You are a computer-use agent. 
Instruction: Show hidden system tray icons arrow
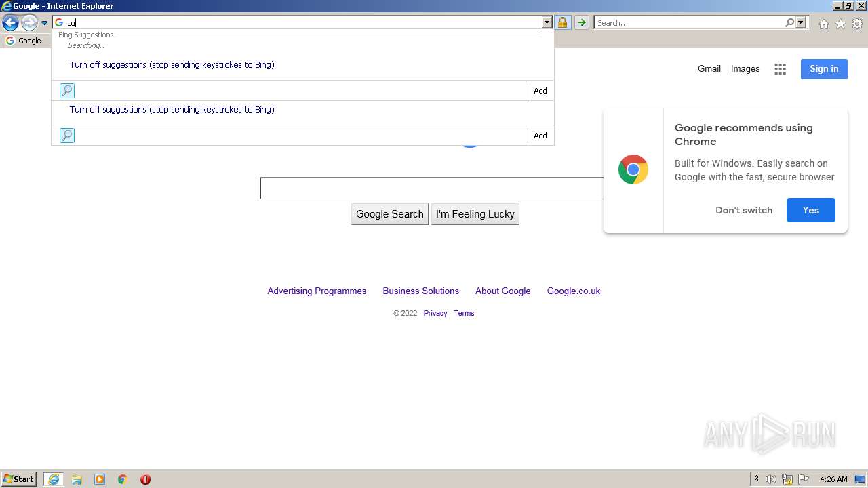[756, 479]
